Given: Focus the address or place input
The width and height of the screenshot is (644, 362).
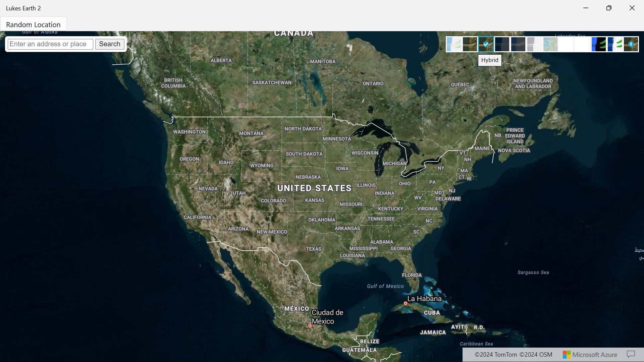Looking at the screenshot, I should coord(50,44).
